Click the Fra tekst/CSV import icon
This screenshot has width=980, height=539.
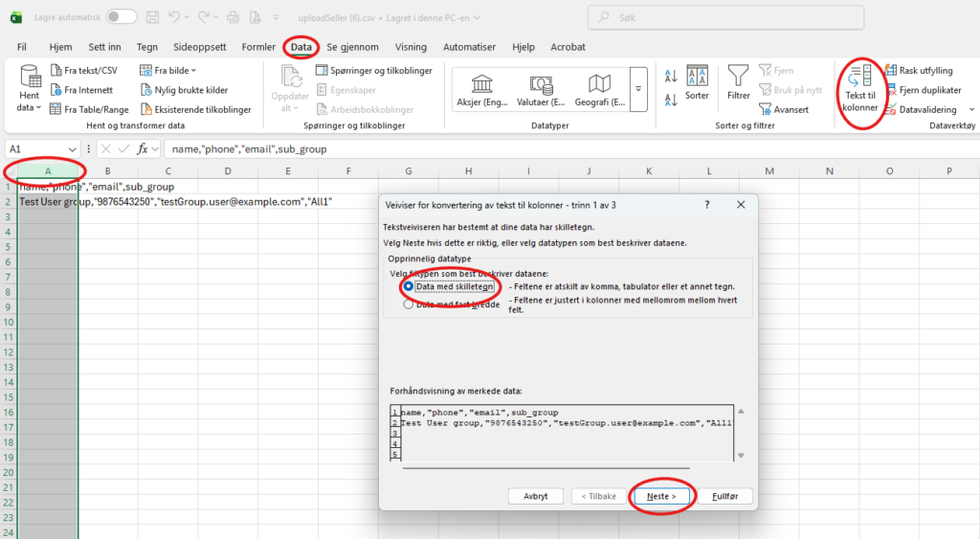point(56,70)
